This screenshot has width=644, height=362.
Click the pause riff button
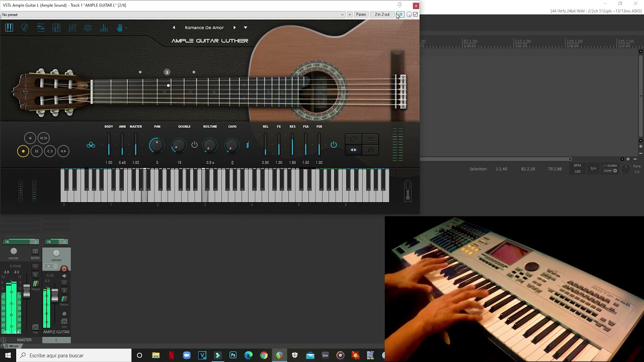(x=36, y=151)
